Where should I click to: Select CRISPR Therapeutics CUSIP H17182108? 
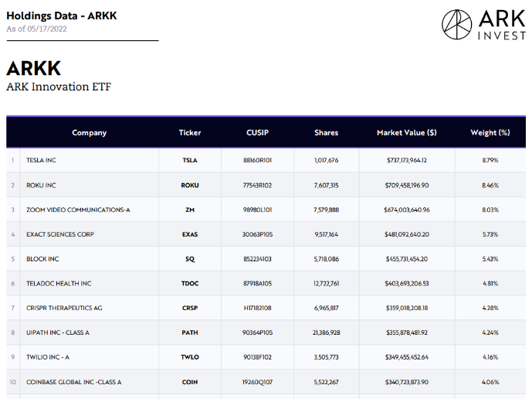[x=257, y=308]
